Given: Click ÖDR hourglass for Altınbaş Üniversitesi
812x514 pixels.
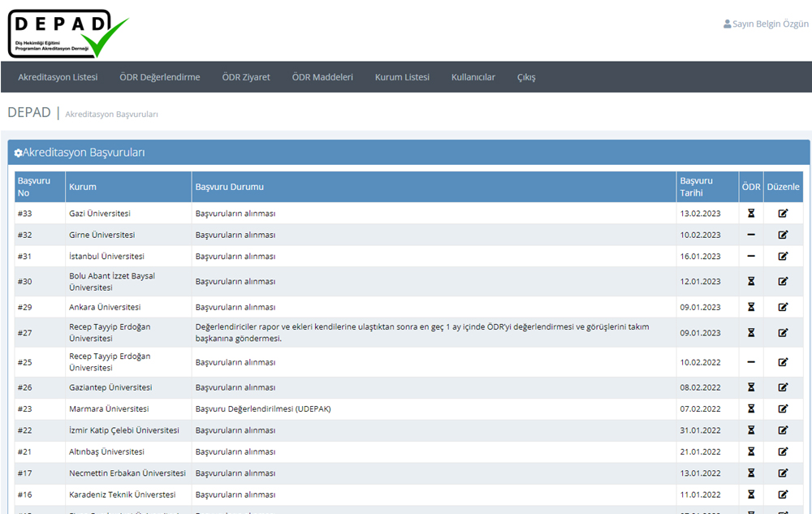Looking at the screenshot, I should click(751, 452).
